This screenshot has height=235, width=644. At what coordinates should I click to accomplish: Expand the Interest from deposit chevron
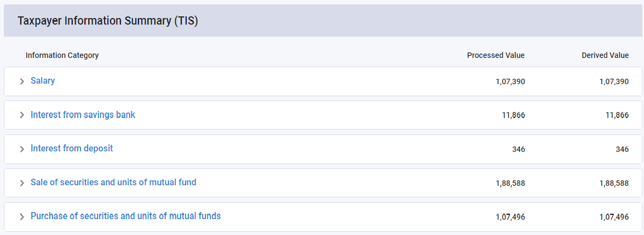coord(22,149)
